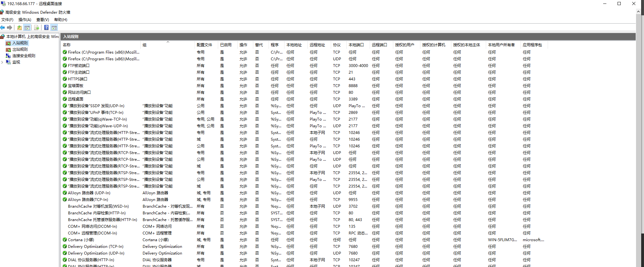Select the COM+ 网络访问(DCOM-In) rule
The image size is (644, 267).
(93, 226)
